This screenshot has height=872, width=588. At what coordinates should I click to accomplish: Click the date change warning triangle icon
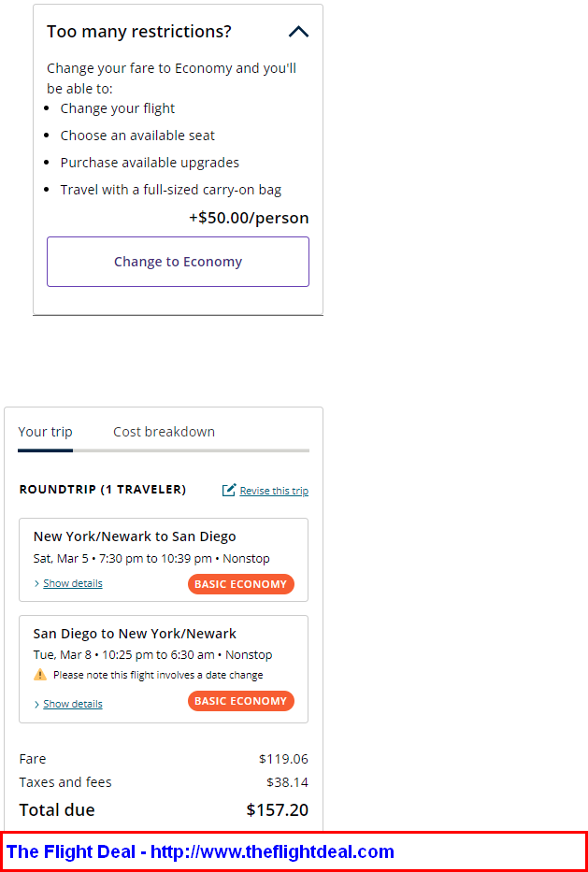(40, 675)
